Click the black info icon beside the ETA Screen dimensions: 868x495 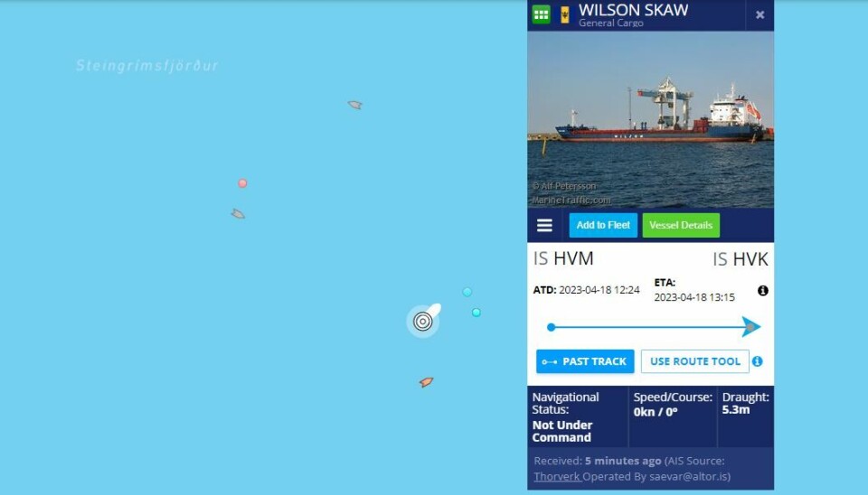763,290
